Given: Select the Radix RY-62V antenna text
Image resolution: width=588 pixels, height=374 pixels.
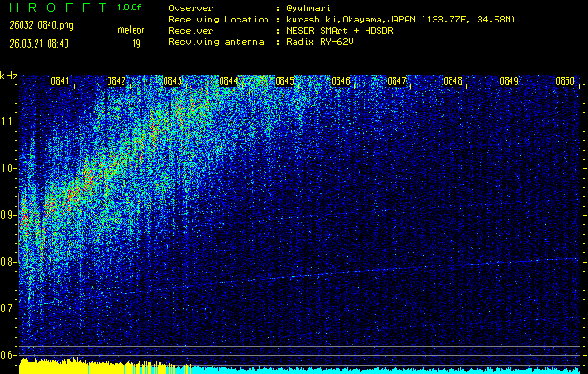Looking at the screenshot, I should [x=324, y=41].
